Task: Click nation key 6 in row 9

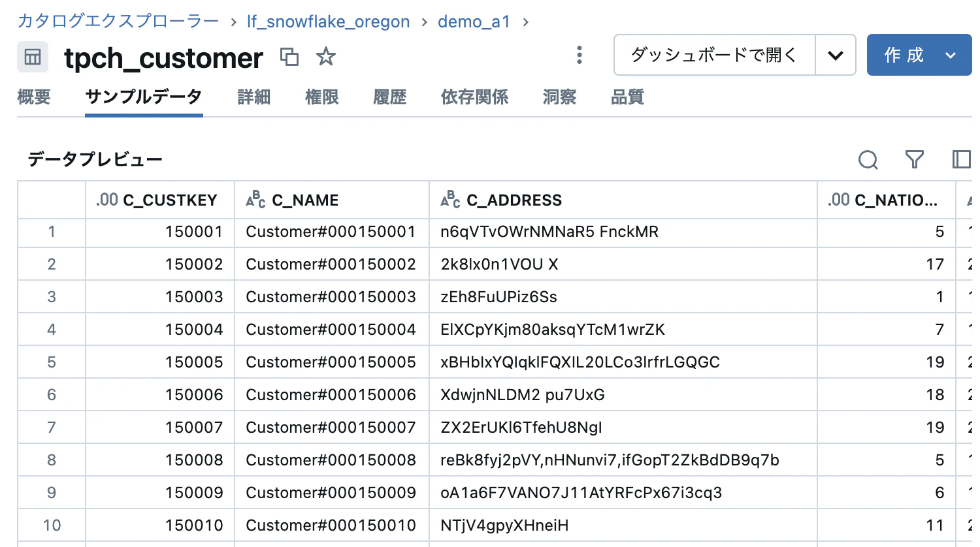Action: click(x=939, y=493)
